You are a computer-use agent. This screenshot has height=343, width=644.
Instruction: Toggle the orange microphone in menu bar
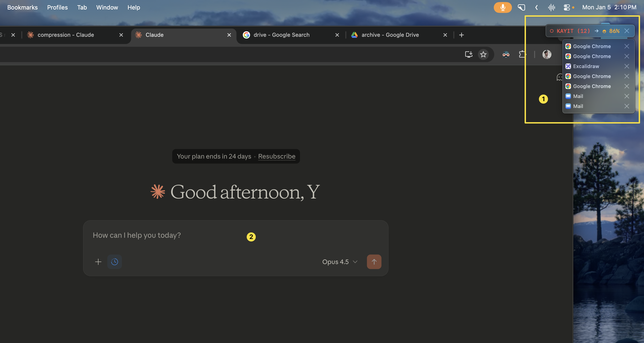coord(502,7)
